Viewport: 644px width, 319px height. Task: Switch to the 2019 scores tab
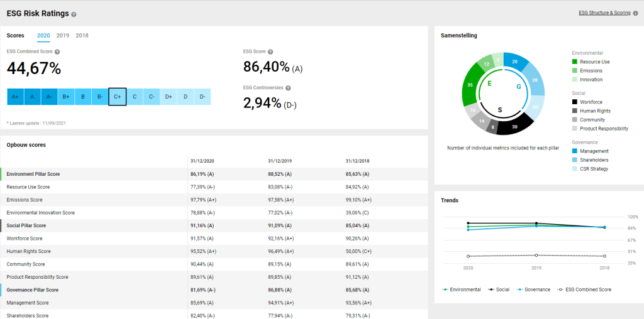click(63, 36)
